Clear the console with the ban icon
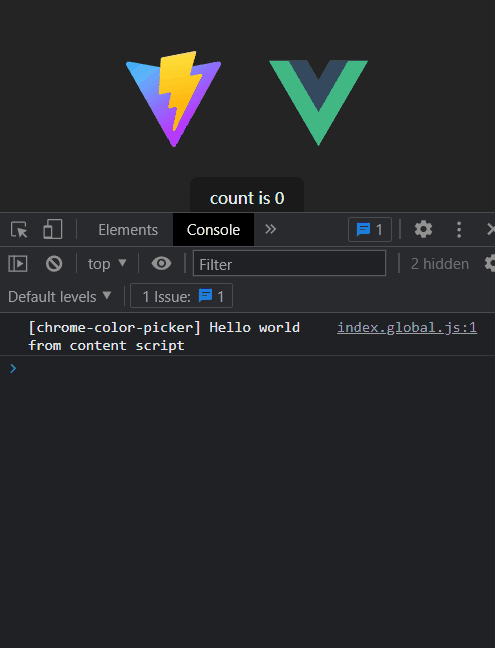 pyautogui.click(x=54, y=264)
